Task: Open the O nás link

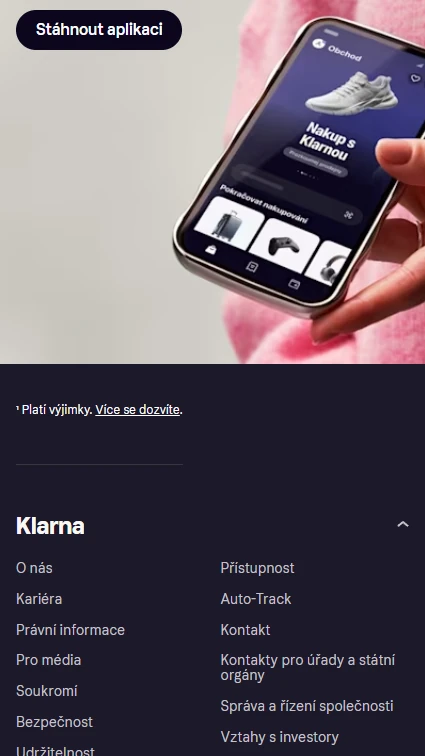Action: [x=34, y=568]
